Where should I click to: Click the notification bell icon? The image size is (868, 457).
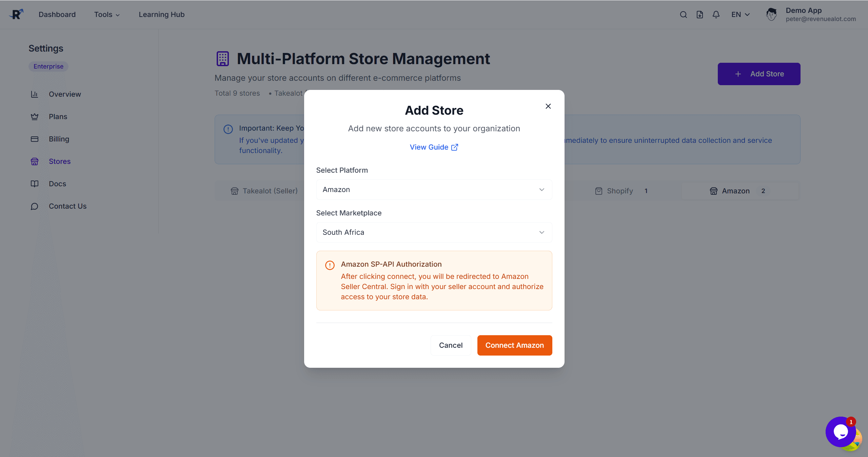716,14
